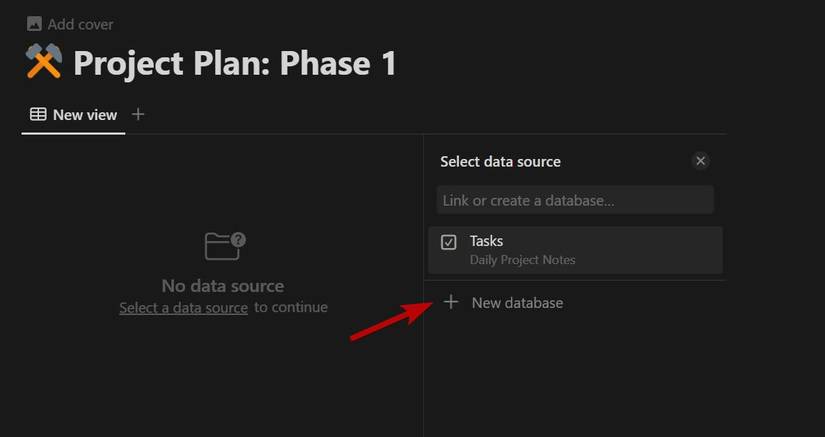This screenshot has height=437, width=825.
Task: Add another view with the plus icon
Action: 138,114
